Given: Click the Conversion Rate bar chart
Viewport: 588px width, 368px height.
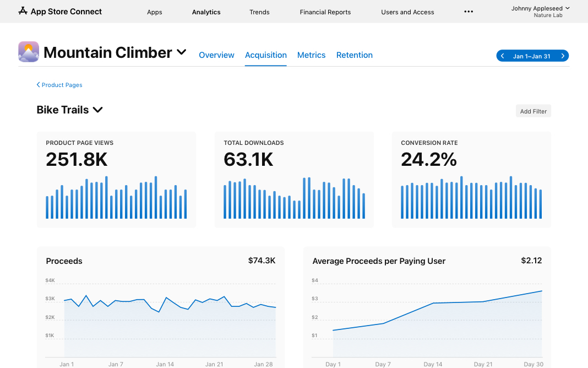Looking at the screenshot, I should coord(471,198).
